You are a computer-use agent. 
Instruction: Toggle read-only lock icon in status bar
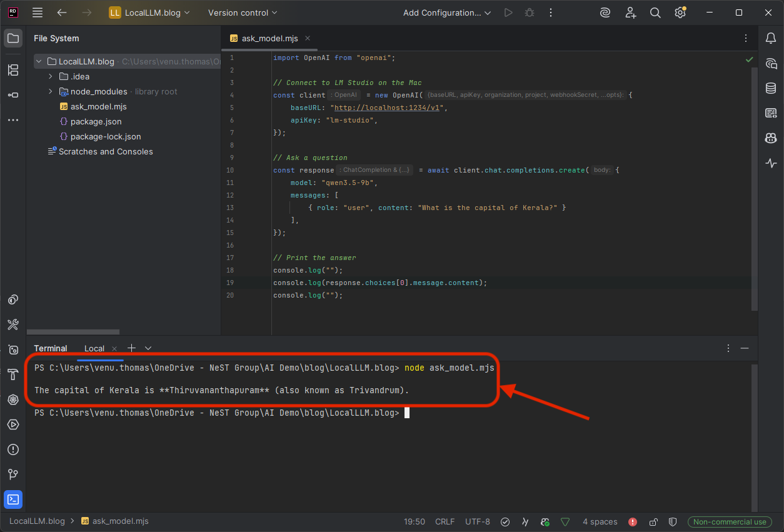click(x=653, y=521)
